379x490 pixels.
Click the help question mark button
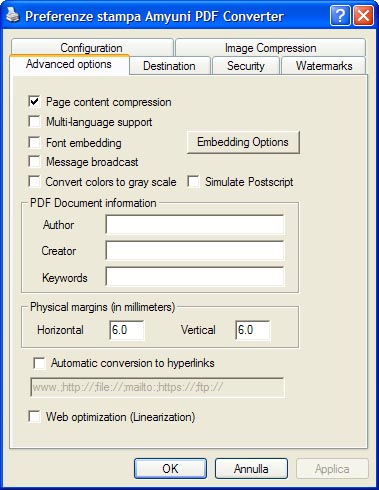[340, 15]
